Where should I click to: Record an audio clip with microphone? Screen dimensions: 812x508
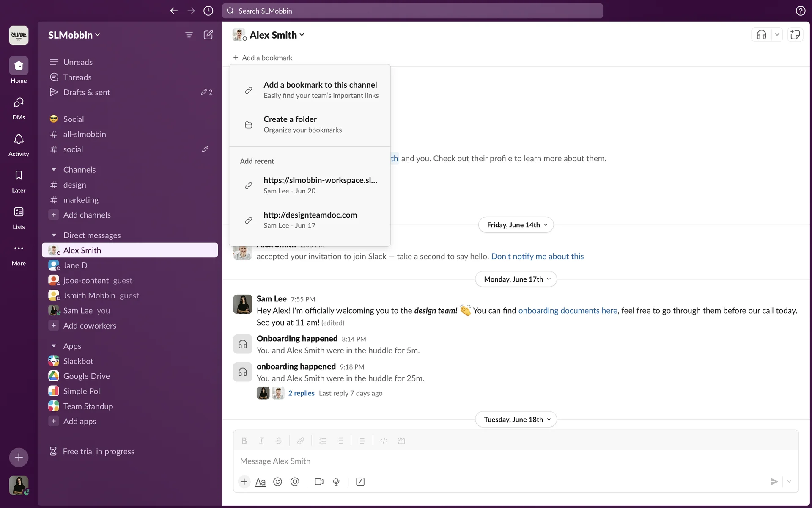(336, 482)
